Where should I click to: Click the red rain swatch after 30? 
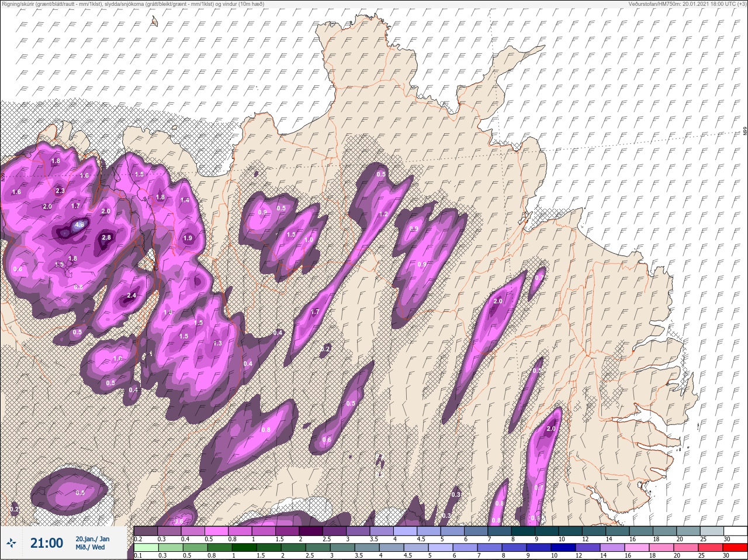(x=735, y=548)
